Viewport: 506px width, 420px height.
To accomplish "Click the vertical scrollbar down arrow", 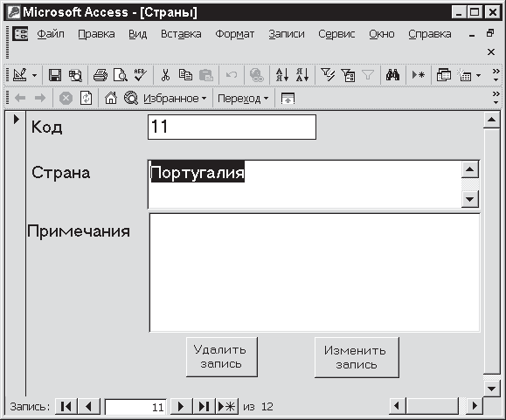I will coord(491,389).
